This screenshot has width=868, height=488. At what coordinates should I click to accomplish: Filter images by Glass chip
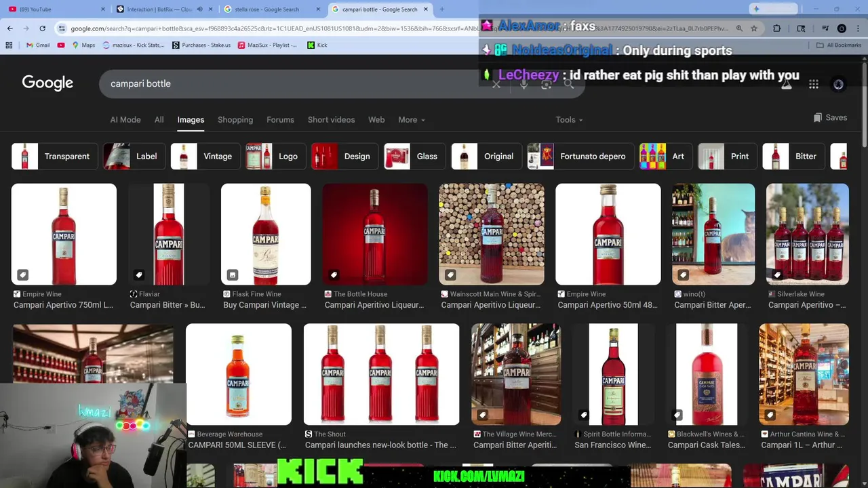(414, 157)
